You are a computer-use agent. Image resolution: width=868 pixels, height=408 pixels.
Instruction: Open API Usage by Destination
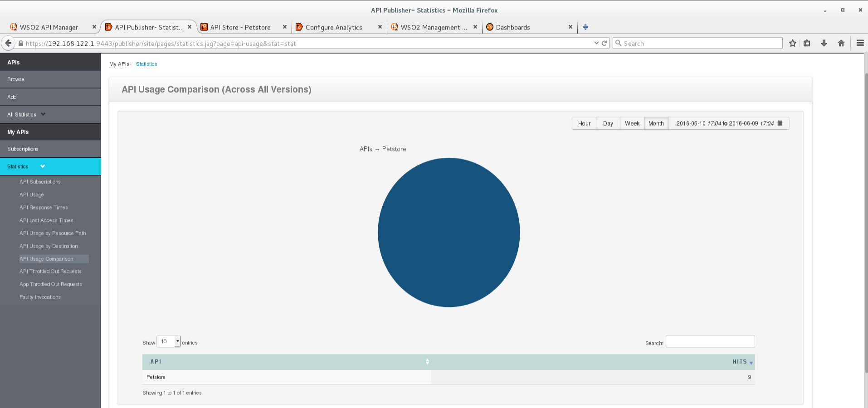49,246
